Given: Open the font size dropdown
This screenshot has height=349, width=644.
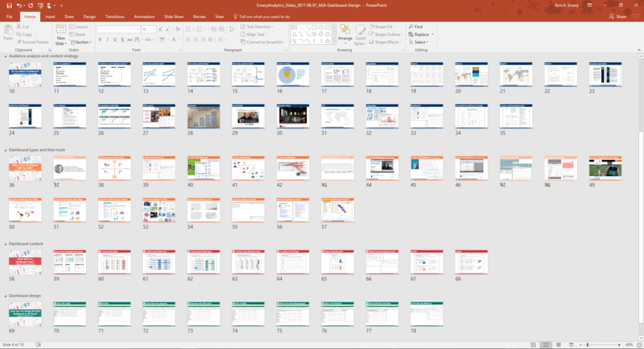Looking at the screenshot, I should point(153,29).
